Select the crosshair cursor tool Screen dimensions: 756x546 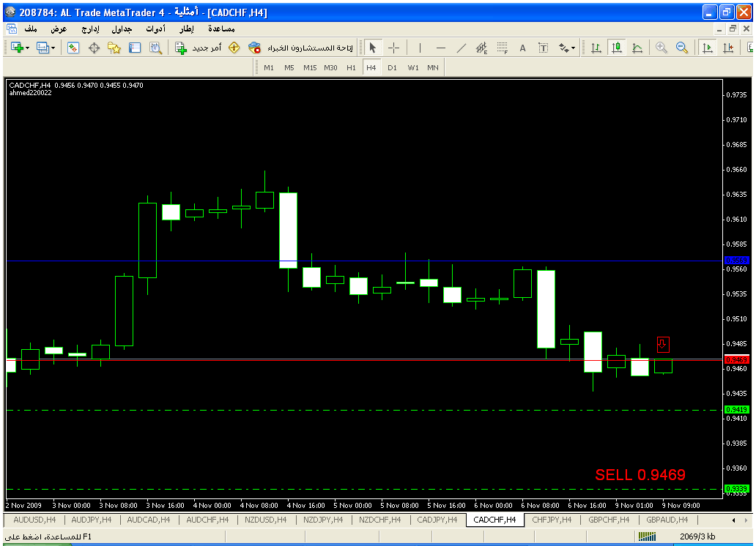(x=393, y=48)
